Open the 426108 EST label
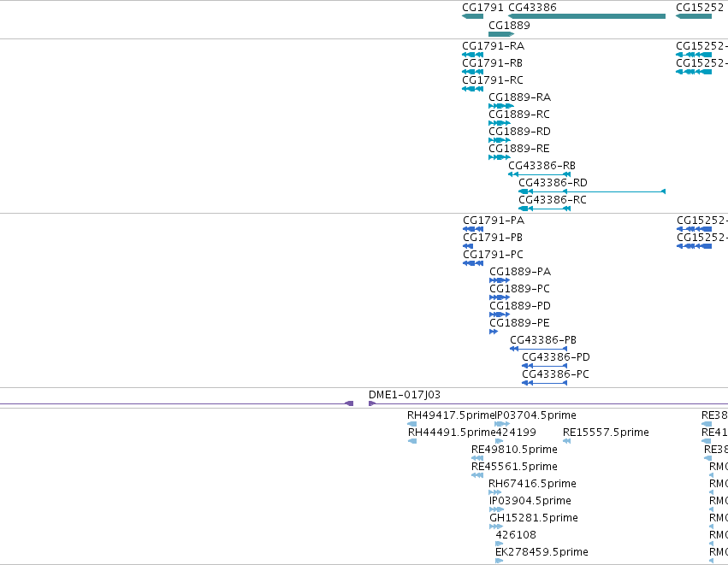The width and height of the screenshot is (728, 565). coord(516,536)
